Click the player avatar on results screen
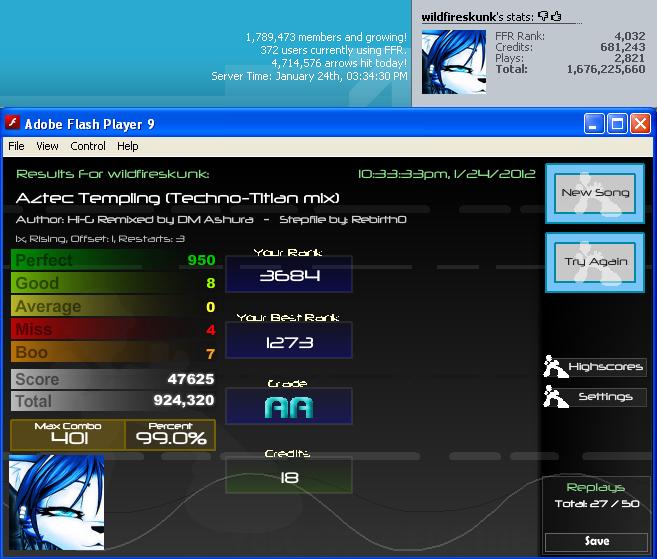This screenshot has height=559, width=657. coord(57,502)
